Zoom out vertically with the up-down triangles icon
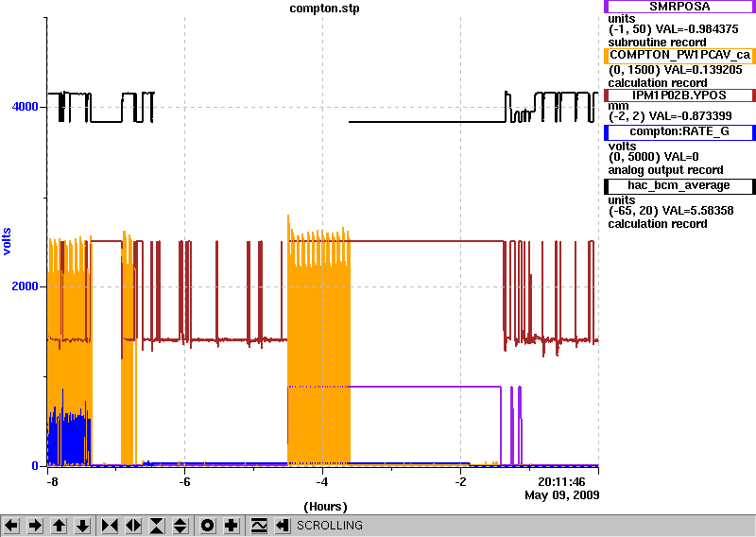The width and height of the screenshot is (756, 537). coord(180,525)
